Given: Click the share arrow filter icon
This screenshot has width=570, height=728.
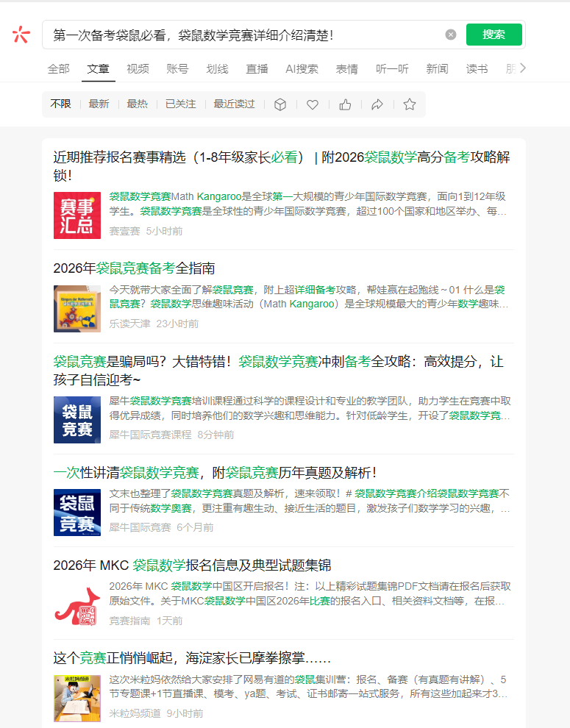Looking at the screenshot, I should [x=377, y=104].
